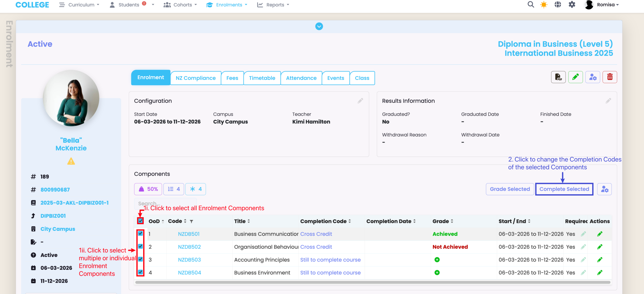The image size is (644, 294).
Task: Open the search magnifier in top bar
Action: pos(531,5)
